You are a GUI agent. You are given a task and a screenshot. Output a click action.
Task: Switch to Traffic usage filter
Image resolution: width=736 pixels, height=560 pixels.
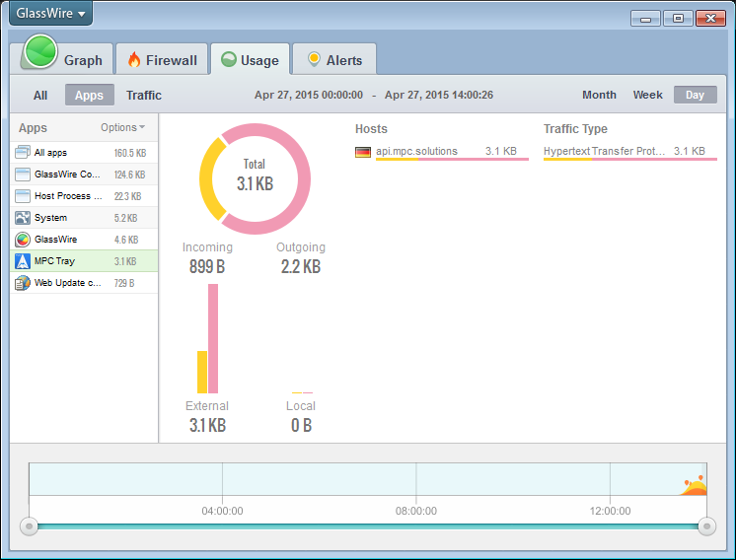click(144, 96)
